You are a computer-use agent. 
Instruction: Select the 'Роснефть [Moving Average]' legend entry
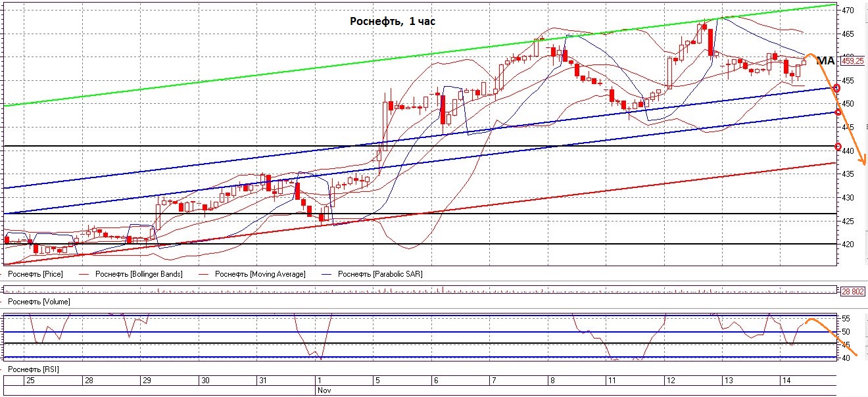click(x=260, y=274)
